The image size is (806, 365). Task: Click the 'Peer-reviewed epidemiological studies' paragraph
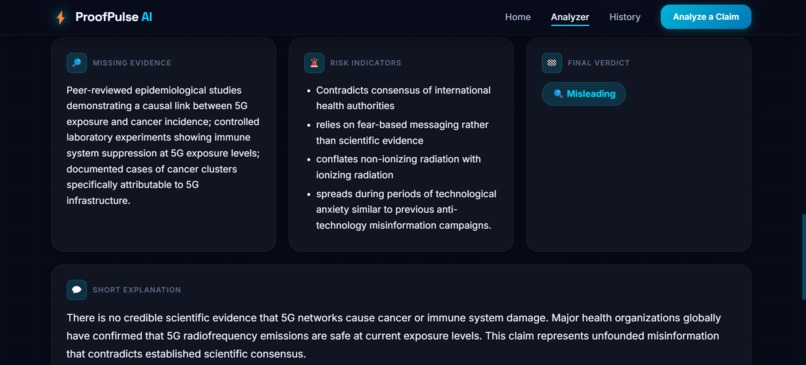163,145
